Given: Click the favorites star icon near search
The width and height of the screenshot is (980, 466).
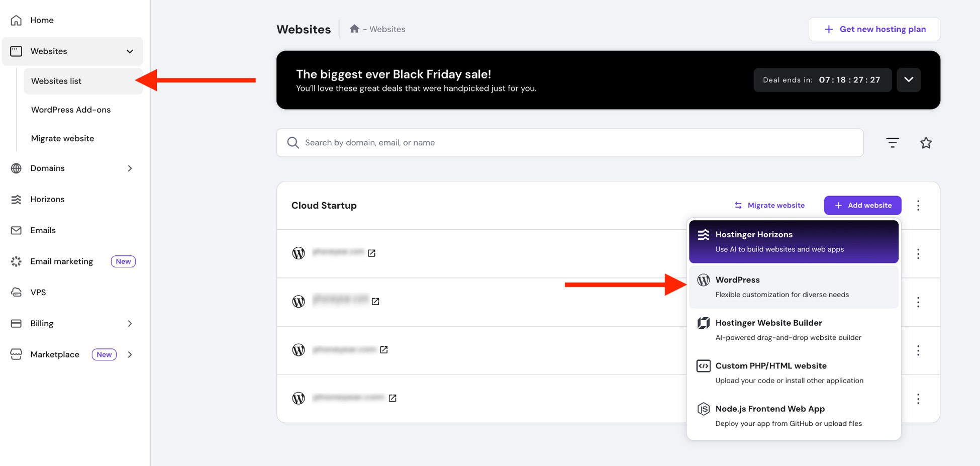Looking at the screenshot, I should [x=926, y=142].
